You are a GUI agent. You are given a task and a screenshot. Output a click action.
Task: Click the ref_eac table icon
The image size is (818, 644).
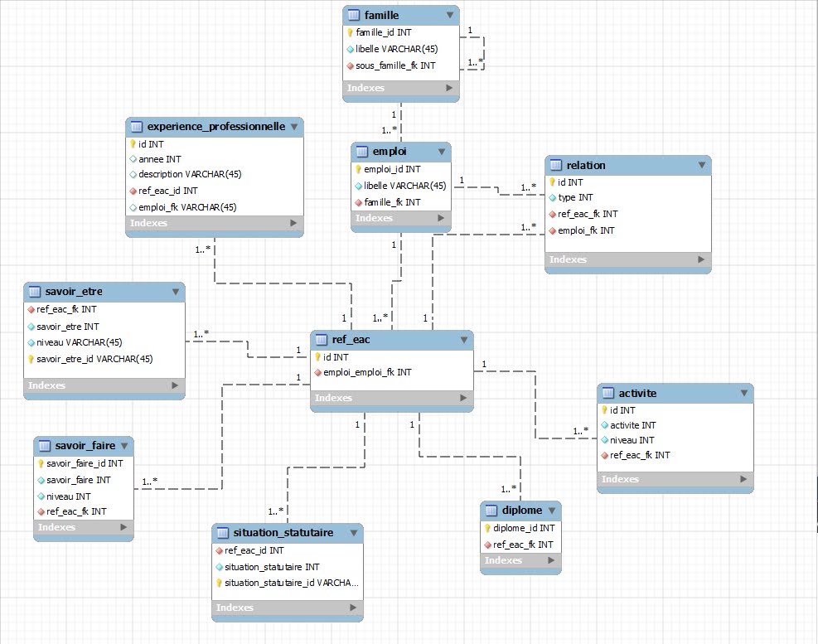click(322, 340)
